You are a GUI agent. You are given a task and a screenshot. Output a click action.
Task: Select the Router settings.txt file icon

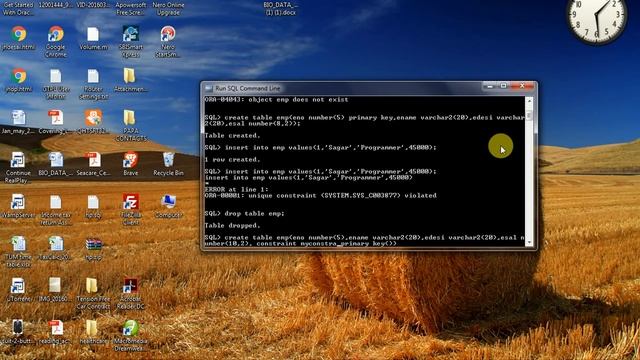[x=93, y=77]
